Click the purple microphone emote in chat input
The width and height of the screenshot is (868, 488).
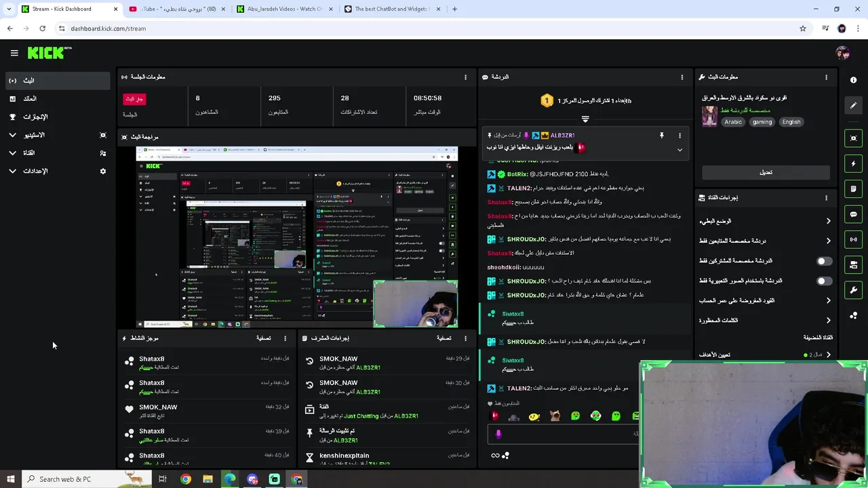coord(498,434)
